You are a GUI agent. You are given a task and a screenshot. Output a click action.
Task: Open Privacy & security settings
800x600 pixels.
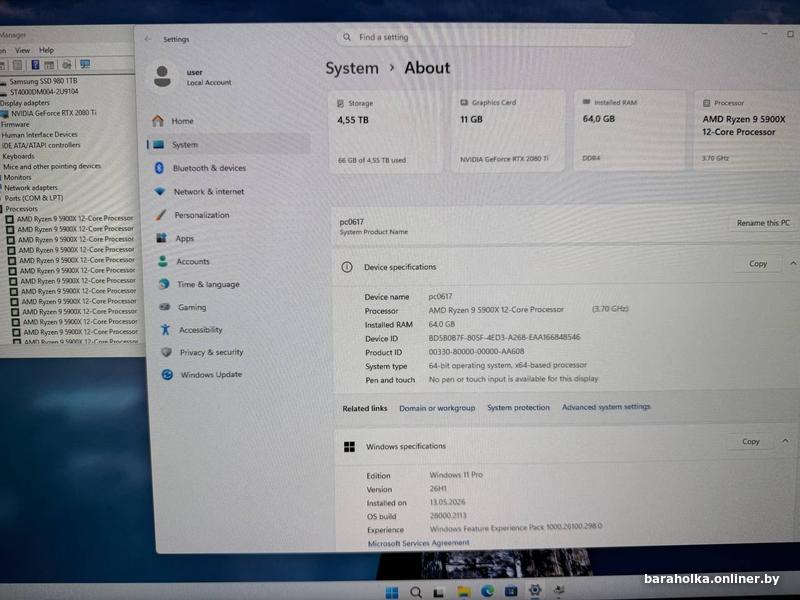tap(203, 352)
